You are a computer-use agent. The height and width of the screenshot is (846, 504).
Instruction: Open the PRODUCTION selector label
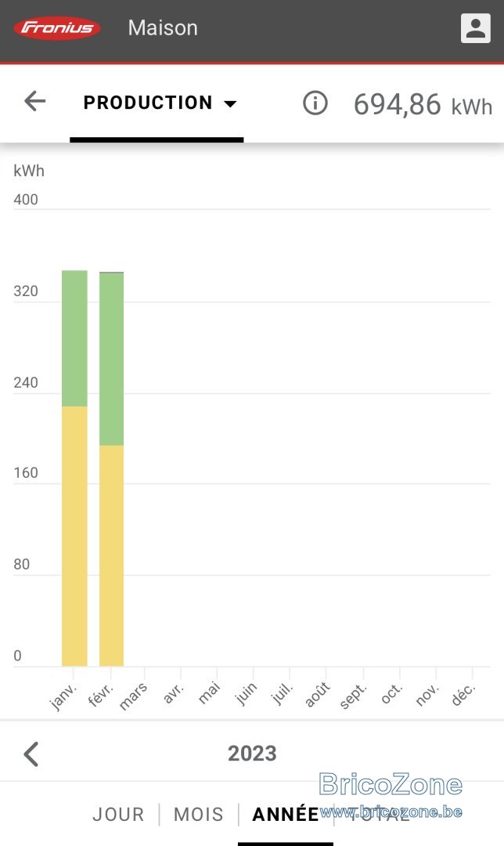[x=148, y=103]
